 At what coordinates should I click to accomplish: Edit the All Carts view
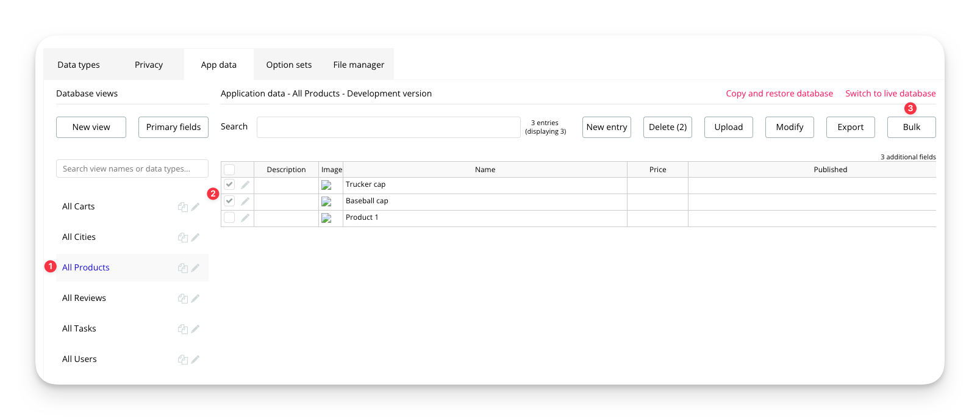pyautogui.click(x=195, y=207)
